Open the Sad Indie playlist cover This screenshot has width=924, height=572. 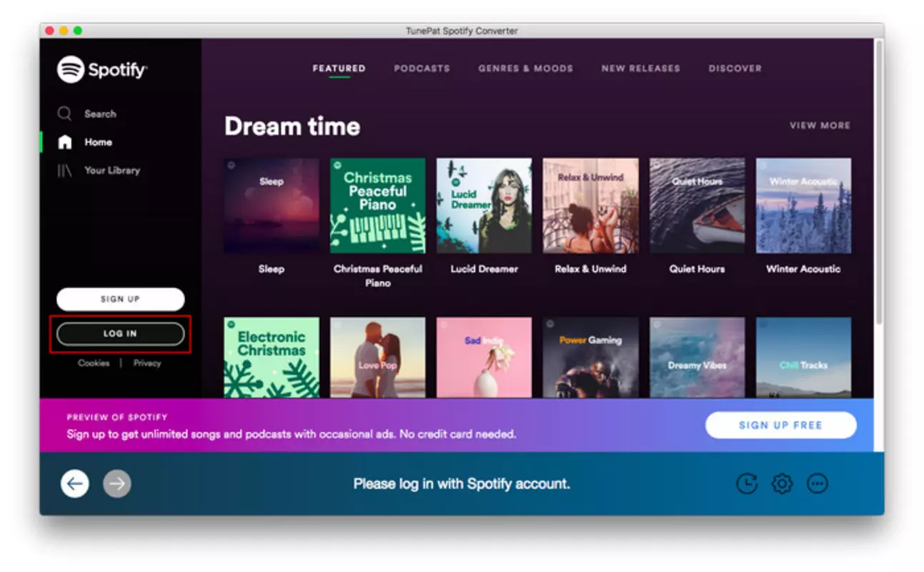pos(484,357)
